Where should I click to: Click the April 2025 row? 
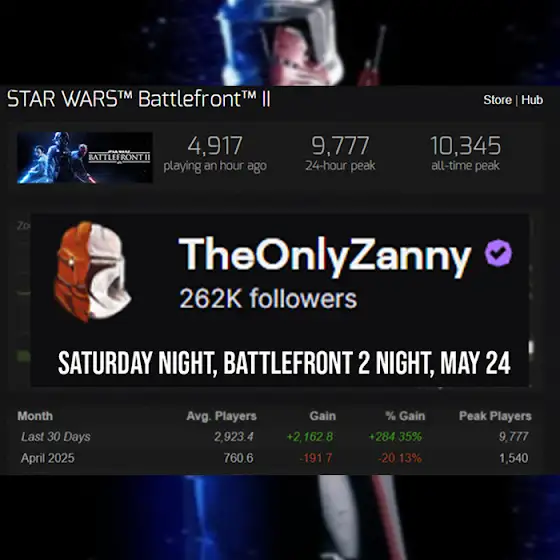274,458
